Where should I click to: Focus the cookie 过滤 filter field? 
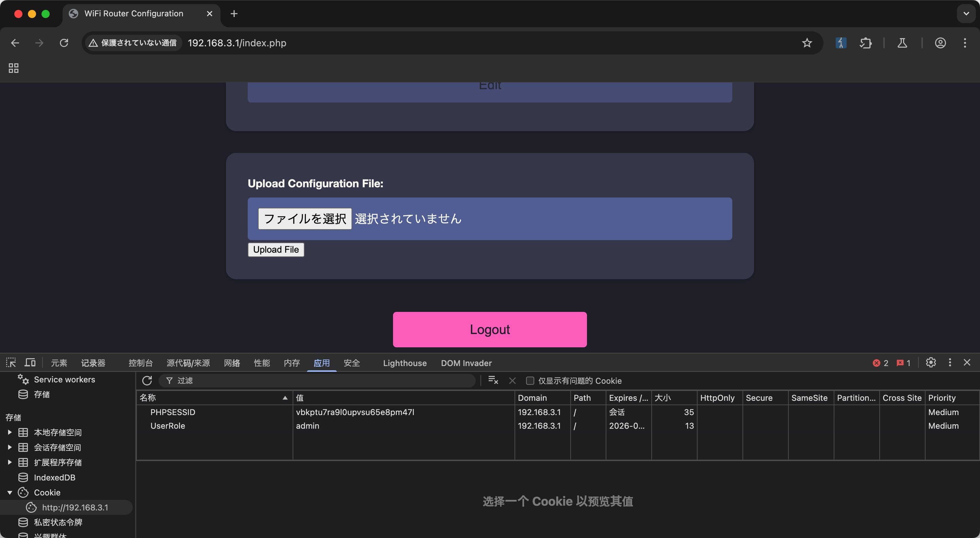click(320, 380)
